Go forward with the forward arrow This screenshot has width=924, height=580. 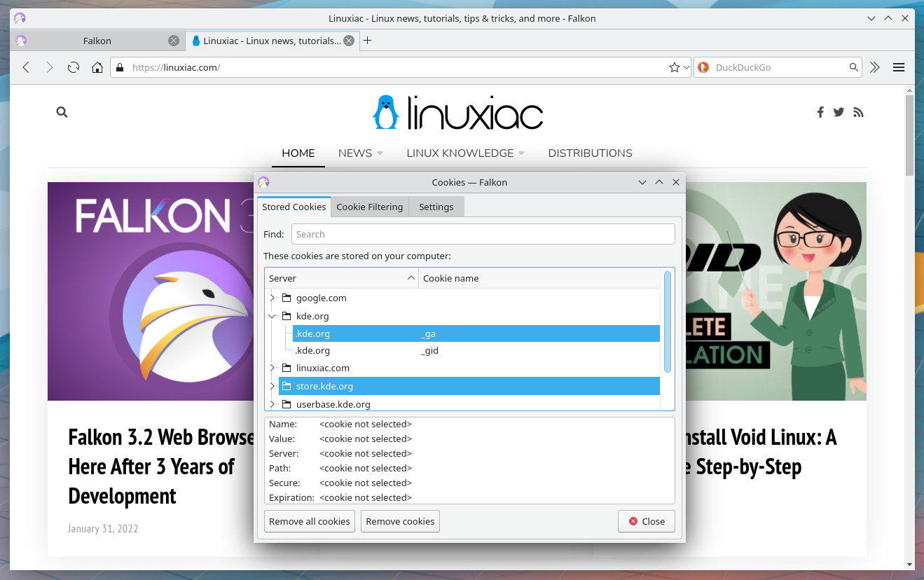coord(50,67)
